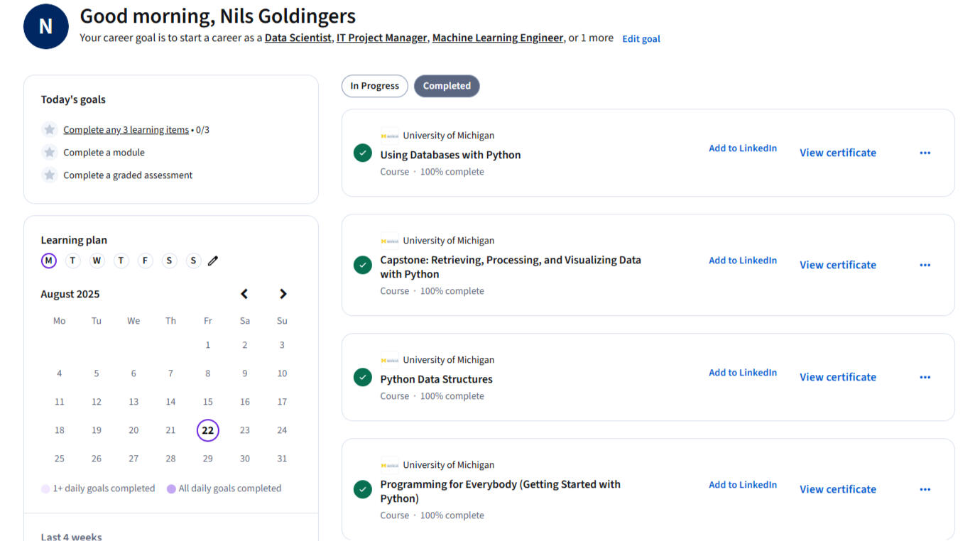Click the N profile avatar
The width and height of the screenshot is (980, 541).
(45, 27)
